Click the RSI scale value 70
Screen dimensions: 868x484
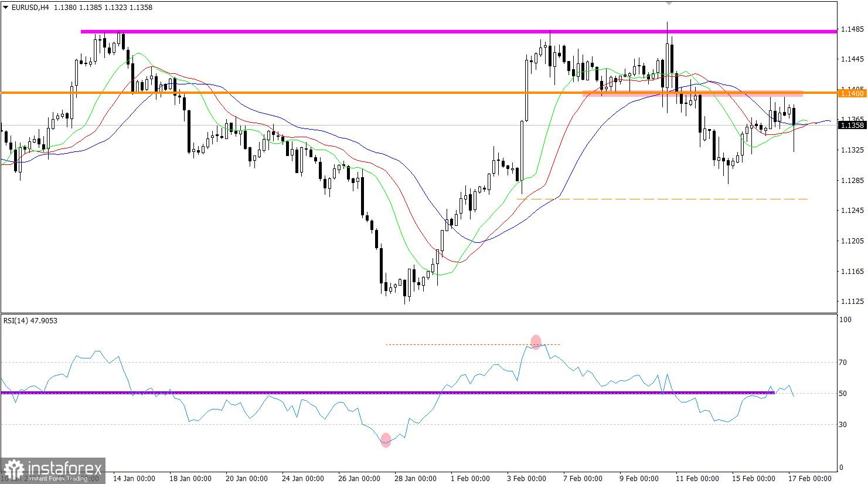pyautogui.click(x=843, y=363)
